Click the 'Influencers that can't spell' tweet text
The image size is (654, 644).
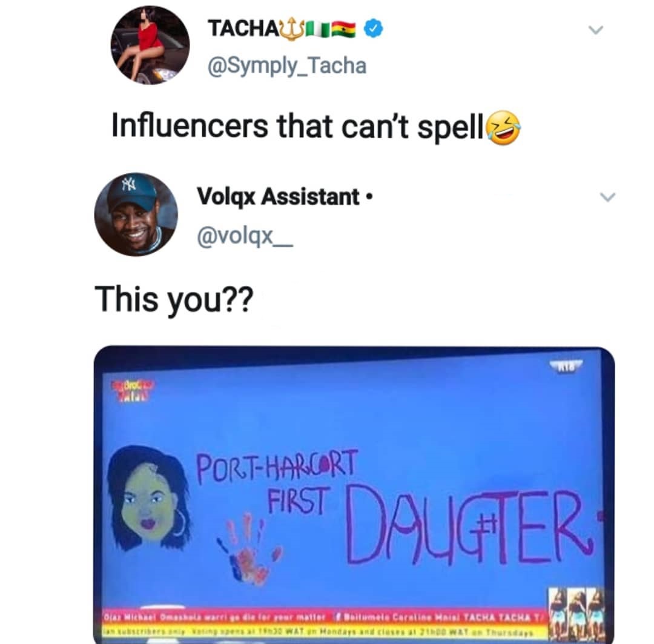297,126
